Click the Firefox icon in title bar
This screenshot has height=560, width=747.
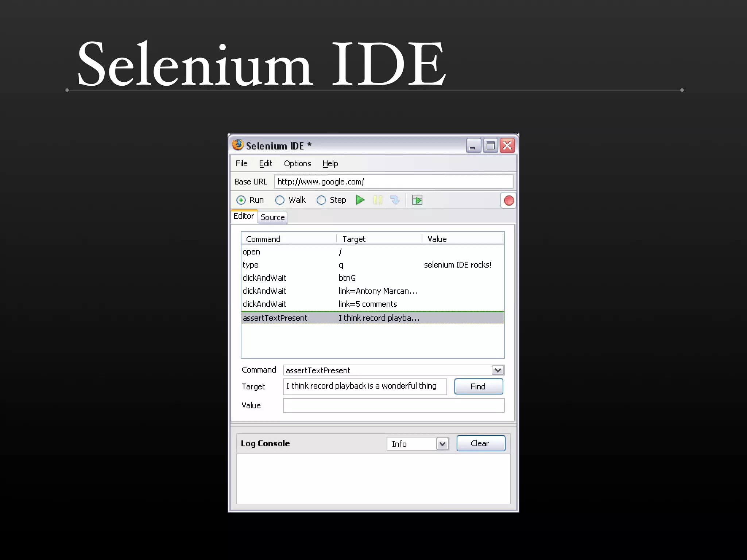[x=237, y=145]
